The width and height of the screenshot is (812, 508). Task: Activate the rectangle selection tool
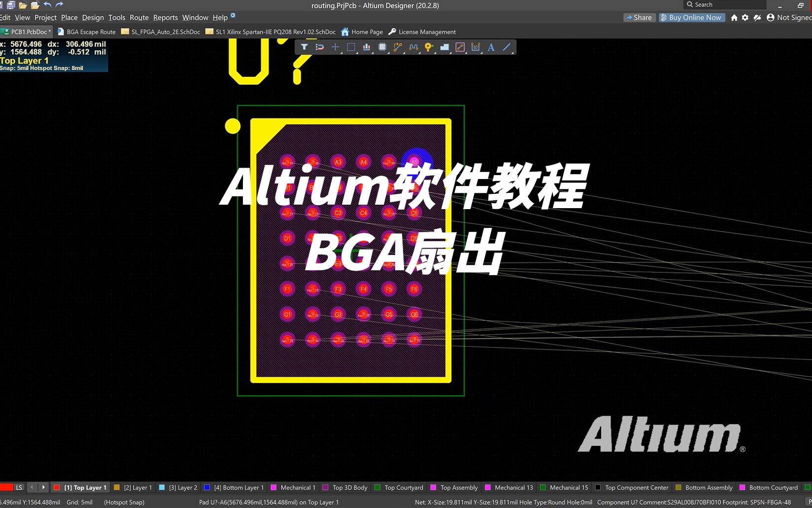(x=351, y=47)
